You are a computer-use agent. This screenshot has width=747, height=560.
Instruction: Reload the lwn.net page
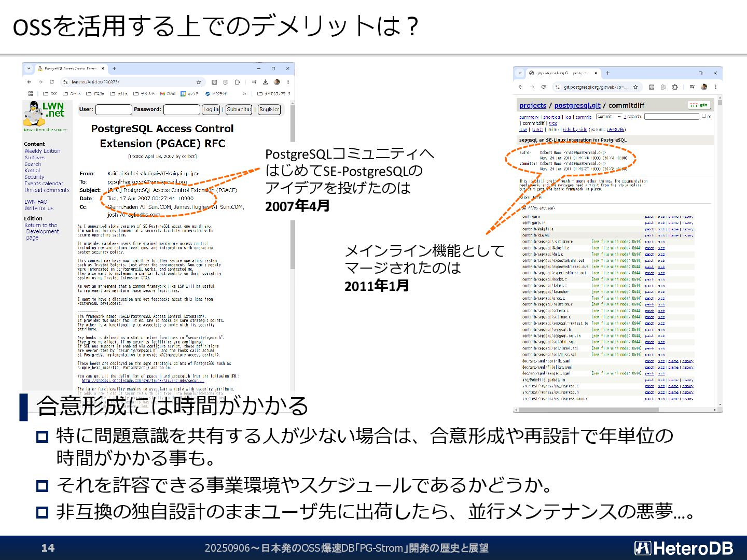point(52,82)
